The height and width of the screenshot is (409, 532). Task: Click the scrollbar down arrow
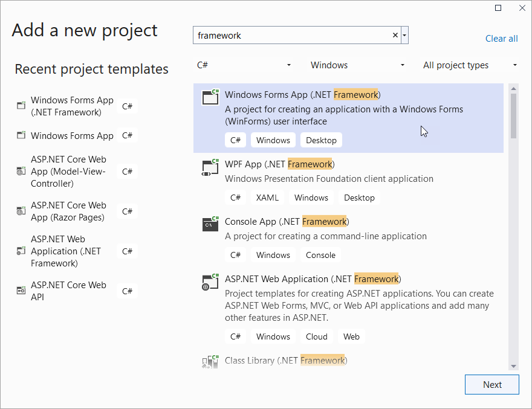click(x=513, y=366)
